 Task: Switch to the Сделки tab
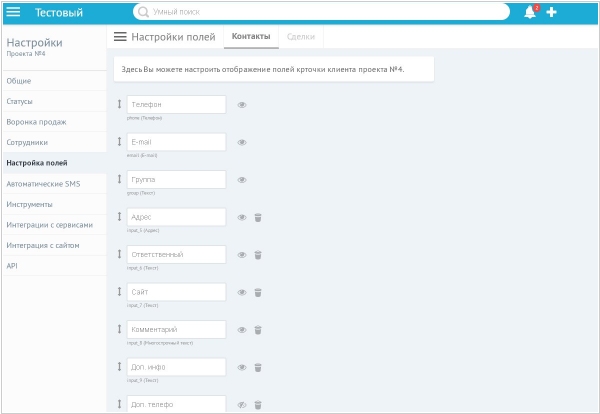tap(301, 37)
